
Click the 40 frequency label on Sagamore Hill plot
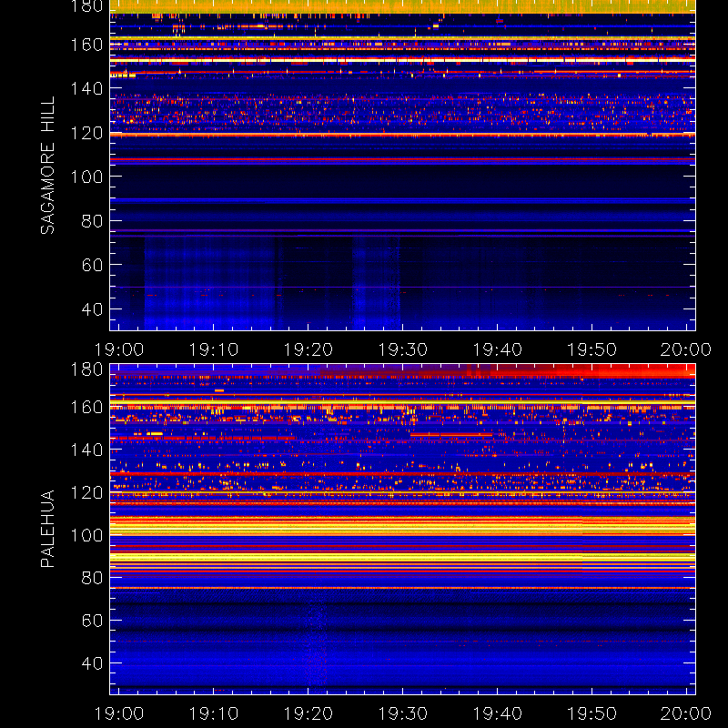pyautogui.click(x=92, y=309)
